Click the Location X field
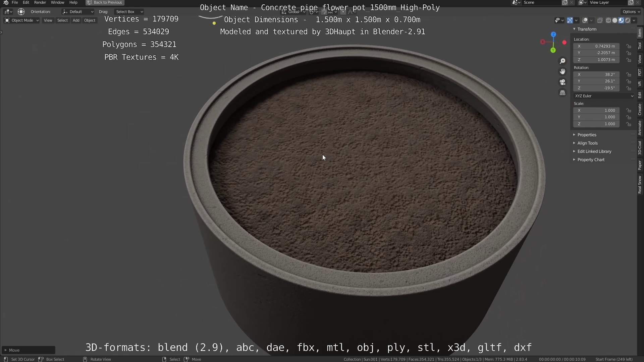The height and width of the screenshot is (362, 644). pos(596,46)
